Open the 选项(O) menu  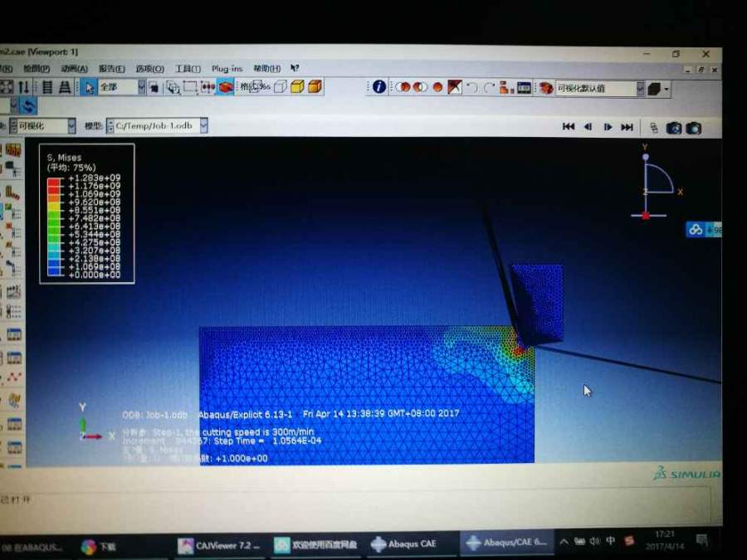(149, 69)
